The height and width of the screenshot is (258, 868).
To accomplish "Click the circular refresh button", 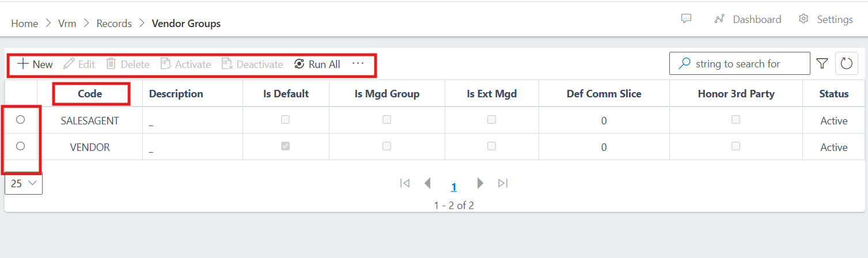I will tap(846, 64).
